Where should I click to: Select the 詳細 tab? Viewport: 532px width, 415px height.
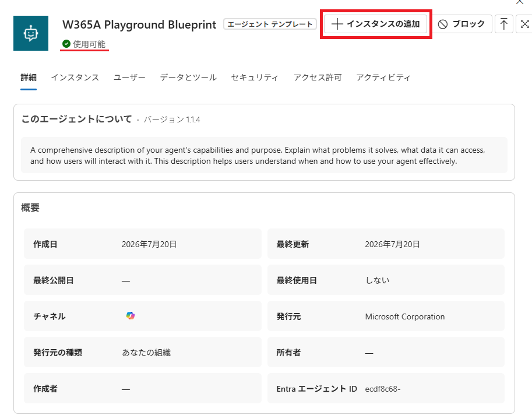[x=29, y=78]
